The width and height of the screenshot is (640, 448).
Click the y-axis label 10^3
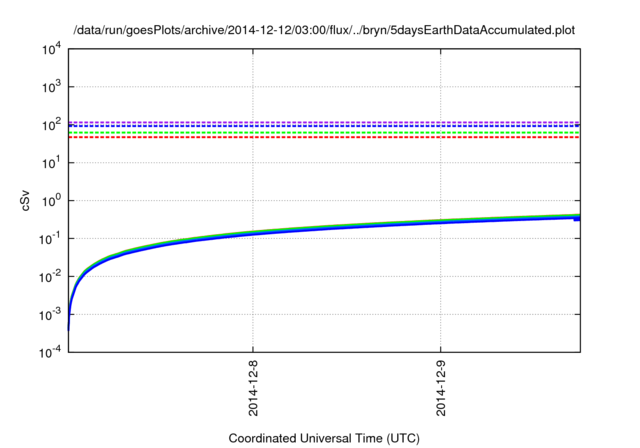point(51,86)
